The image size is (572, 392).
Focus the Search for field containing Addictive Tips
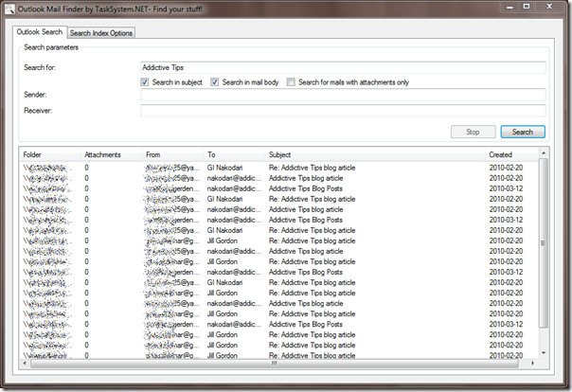tap(343, 67)
